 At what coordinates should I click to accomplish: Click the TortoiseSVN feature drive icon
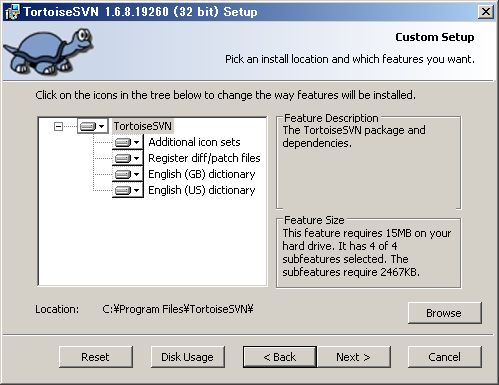[x=88, y=126]
